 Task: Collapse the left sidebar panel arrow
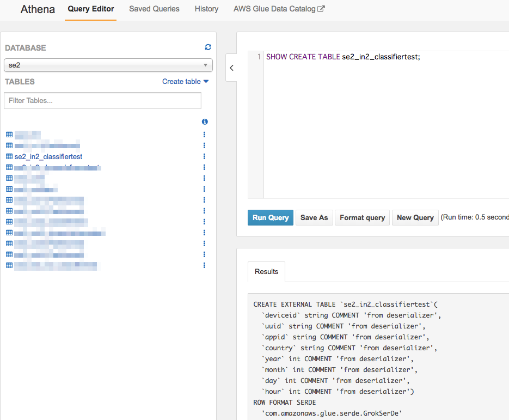coord(231,68)
